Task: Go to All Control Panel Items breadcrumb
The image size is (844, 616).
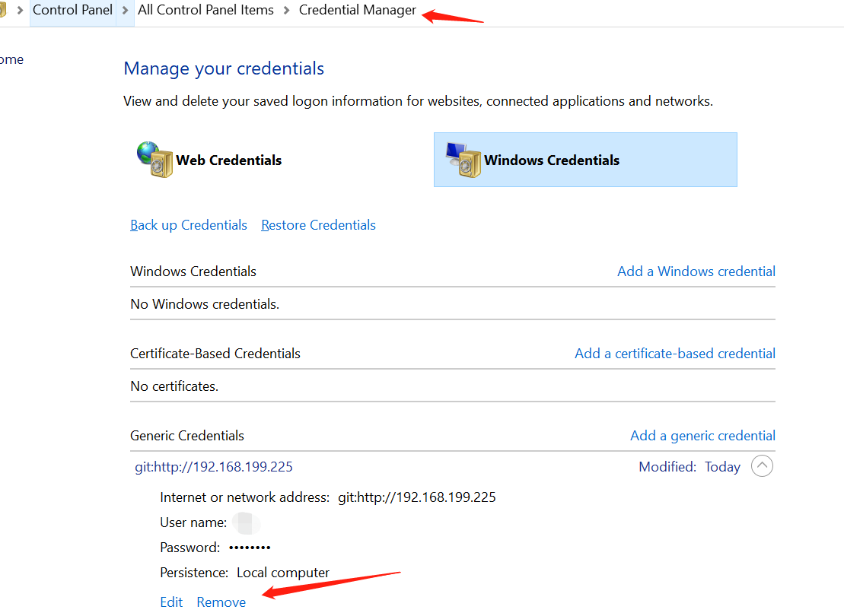Action: point(205,10)
